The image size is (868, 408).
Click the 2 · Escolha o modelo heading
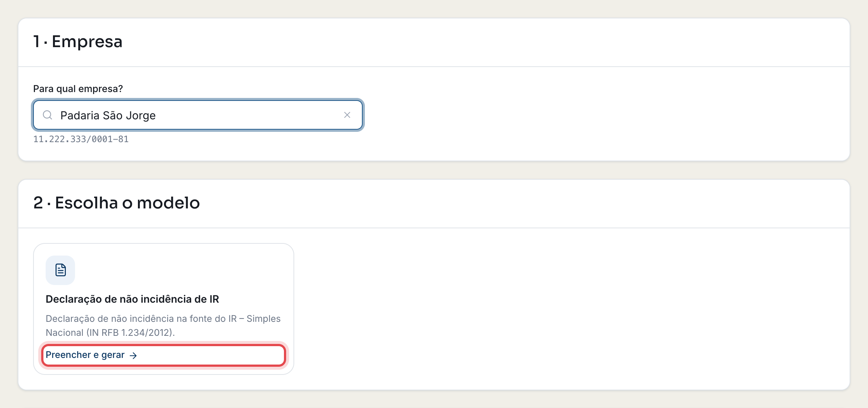click(117, 203)
